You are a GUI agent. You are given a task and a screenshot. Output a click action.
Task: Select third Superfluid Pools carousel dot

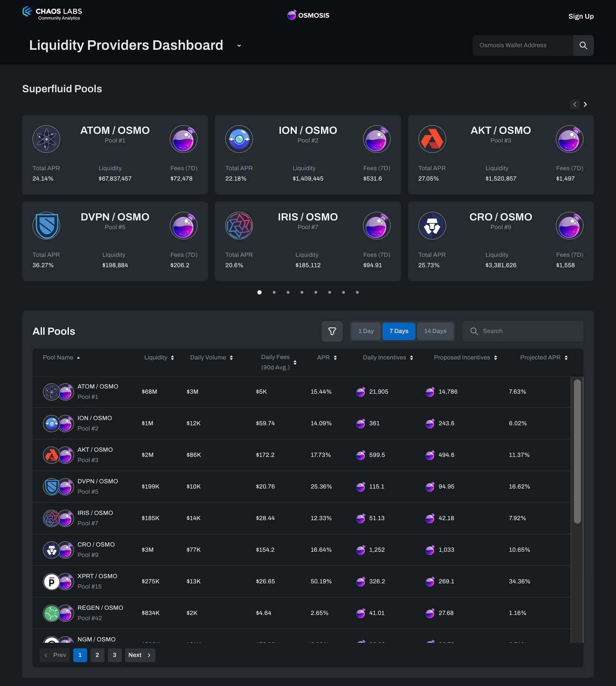coord(288,292)
